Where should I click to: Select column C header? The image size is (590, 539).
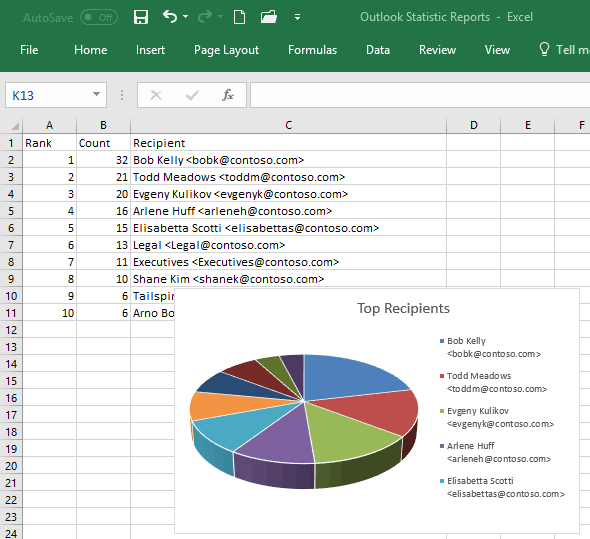pyautogui.click(x=288, y=125)
